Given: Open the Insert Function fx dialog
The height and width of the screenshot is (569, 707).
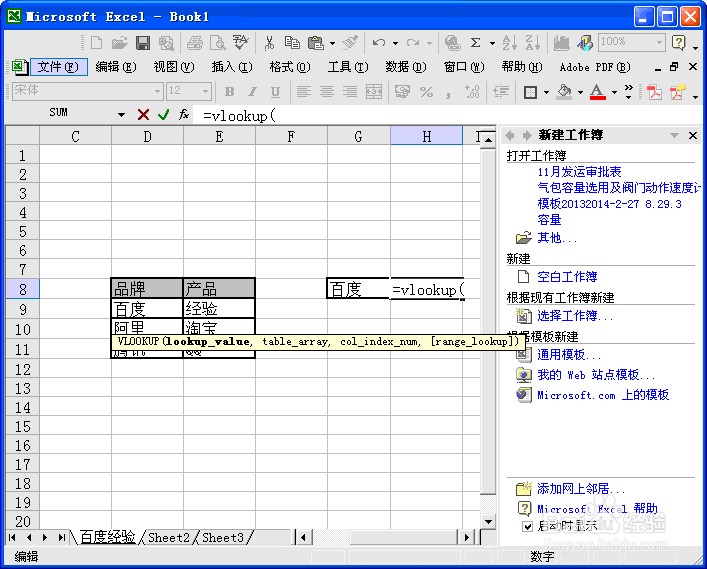Looking at the screenshot, I should pyautogui.click(x=183, y=115).
